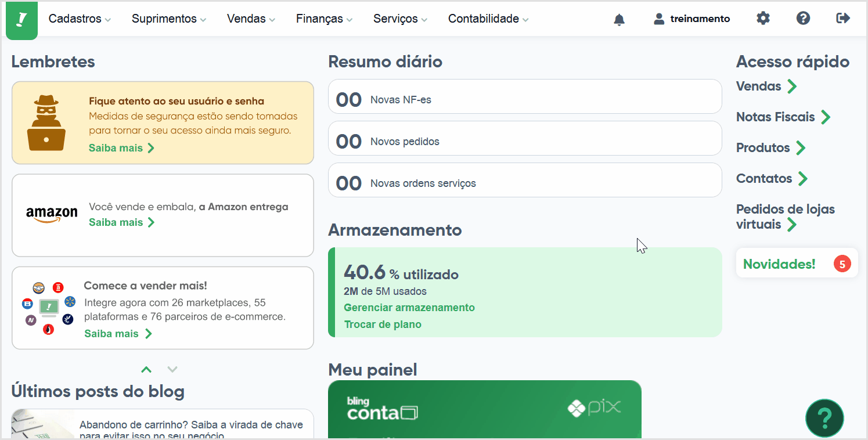Open the floating green help bubble
This screenshot has height=440, width=868.
(x=824, y=418)
